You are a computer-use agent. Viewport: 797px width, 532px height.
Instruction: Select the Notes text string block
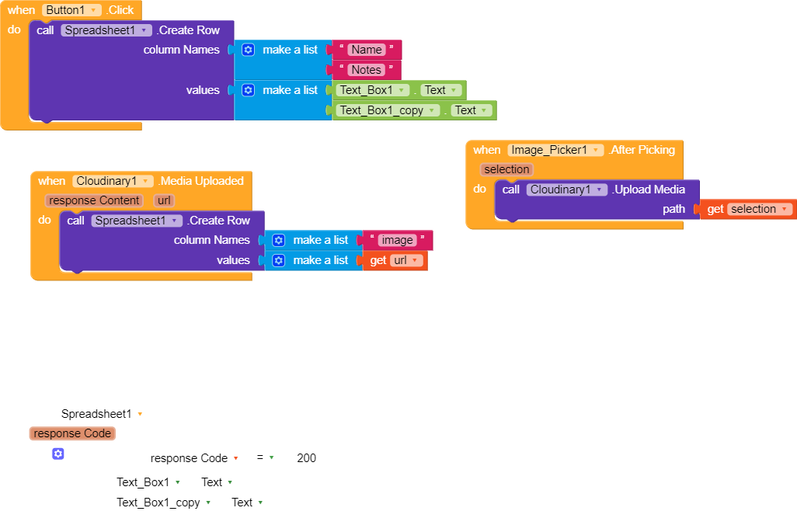pos(365,69)
